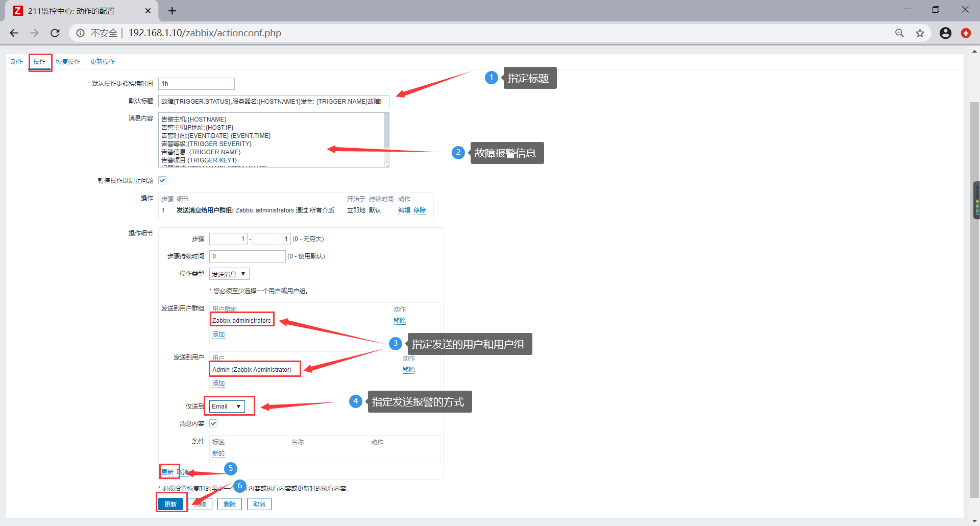This screenshot has height=526, width=980.
Task: Open the browser zoom magnifier icon
Action: coord(899,33)
